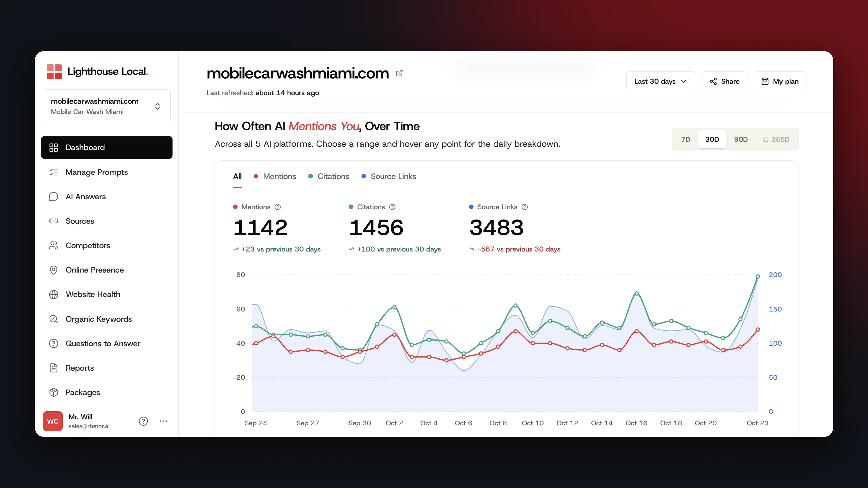Click the Oct 16 green citations peak point
Image resolution: width=868 pixels, height=488 pixels.
pos(637,294)
